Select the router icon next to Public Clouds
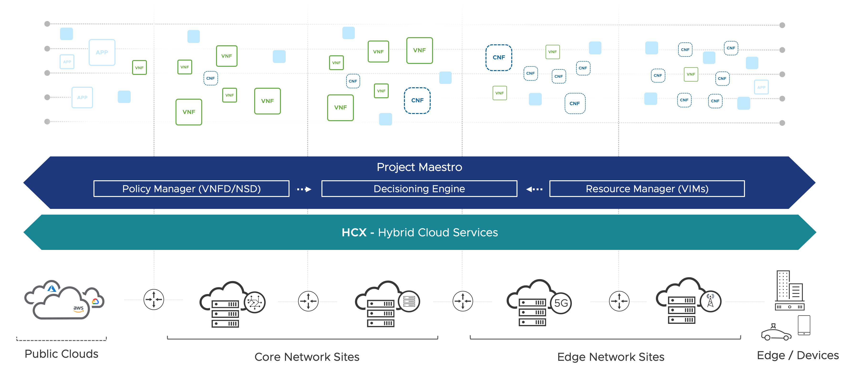Viewport: 868px width, 372px height. [x=154, y=299]
